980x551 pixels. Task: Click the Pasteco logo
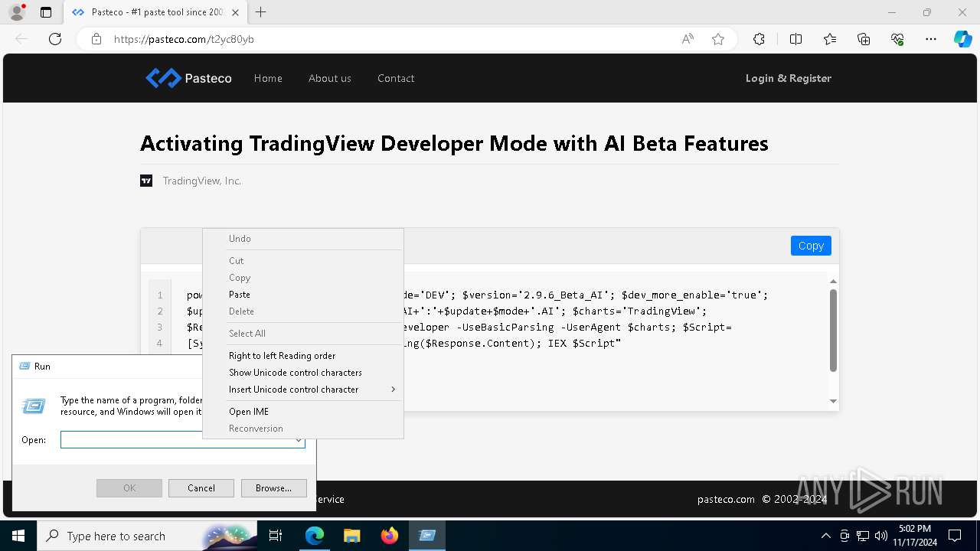pyautogui.click(x=188, y=78)
